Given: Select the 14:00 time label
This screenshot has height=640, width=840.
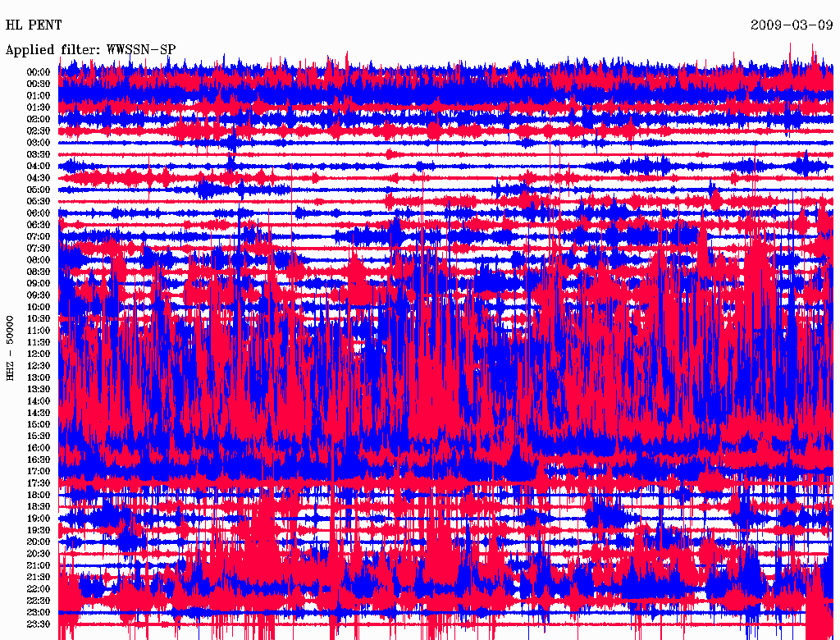Looking at the screenshot, I should 39,401.
